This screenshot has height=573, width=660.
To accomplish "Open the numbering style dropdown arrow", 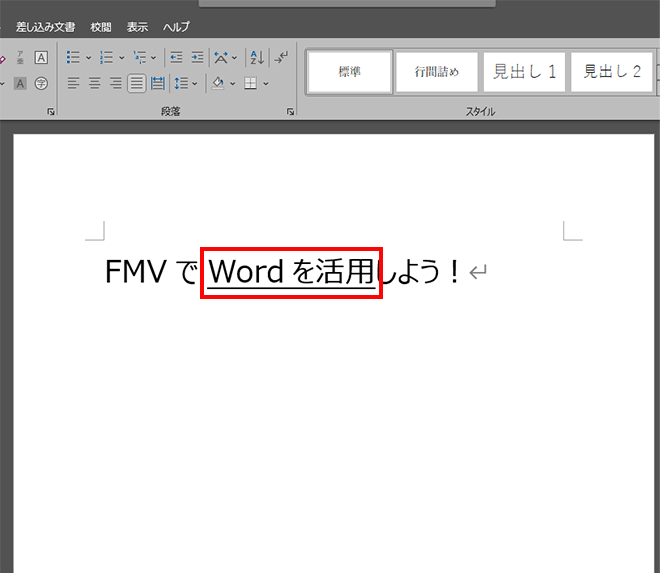I will point(122,58).
